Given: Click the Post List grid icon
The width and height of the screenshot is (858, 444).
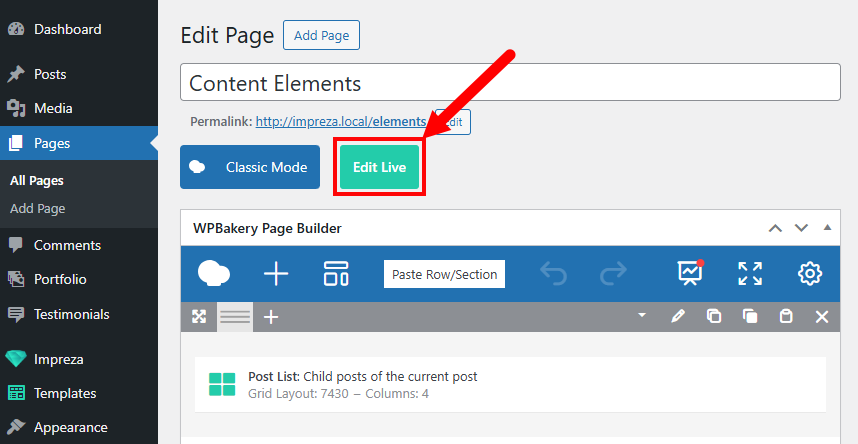Looking at the screenshot, I should click(x=222, y=384).
